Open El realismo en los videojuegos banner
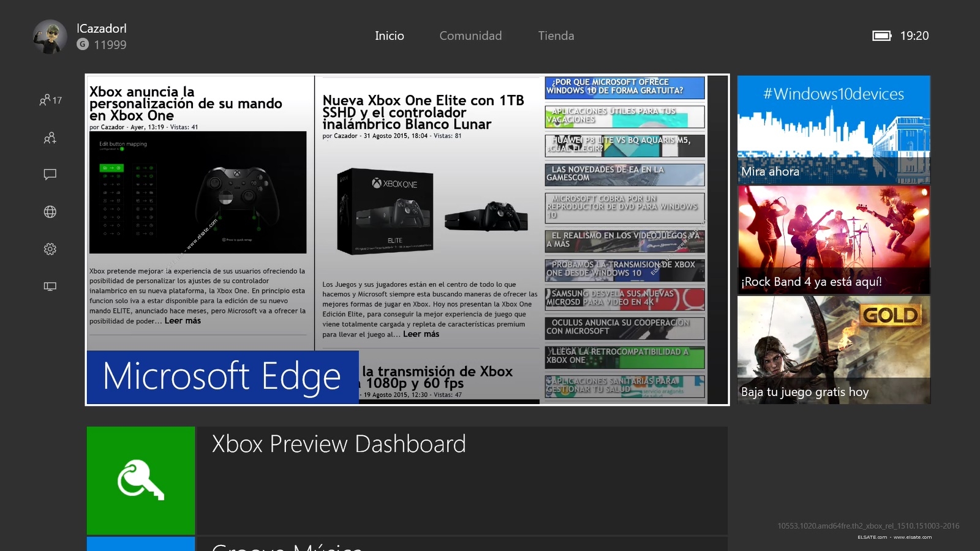 625,241
